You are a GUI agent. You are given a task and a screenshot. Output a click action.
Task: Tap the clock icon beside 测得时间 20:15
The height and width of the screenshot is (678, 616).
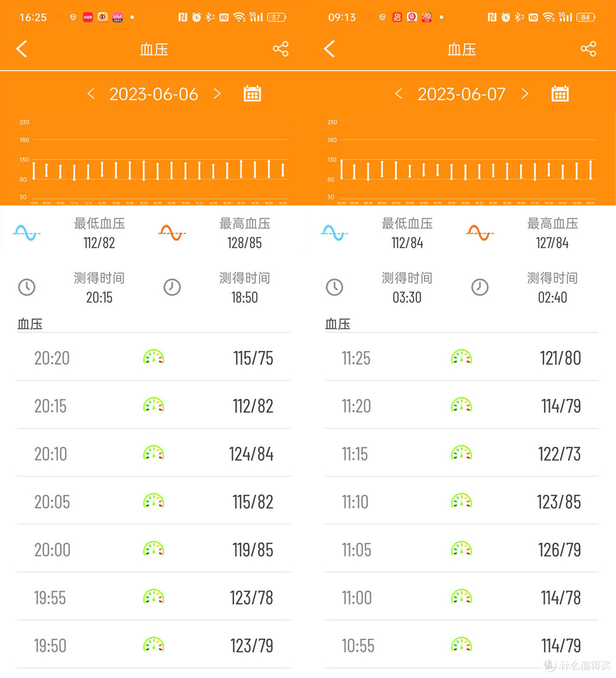click(x=27, y=287)
